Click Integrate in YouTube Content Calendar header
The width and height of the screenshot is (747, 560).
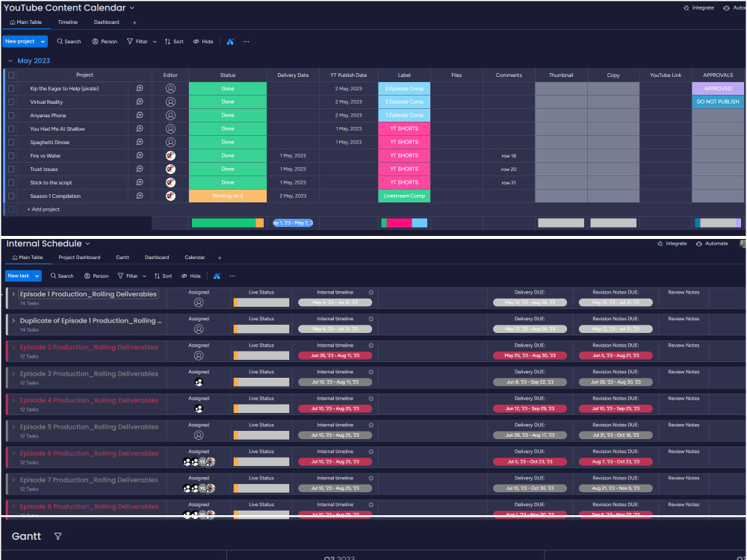(698, 7)
